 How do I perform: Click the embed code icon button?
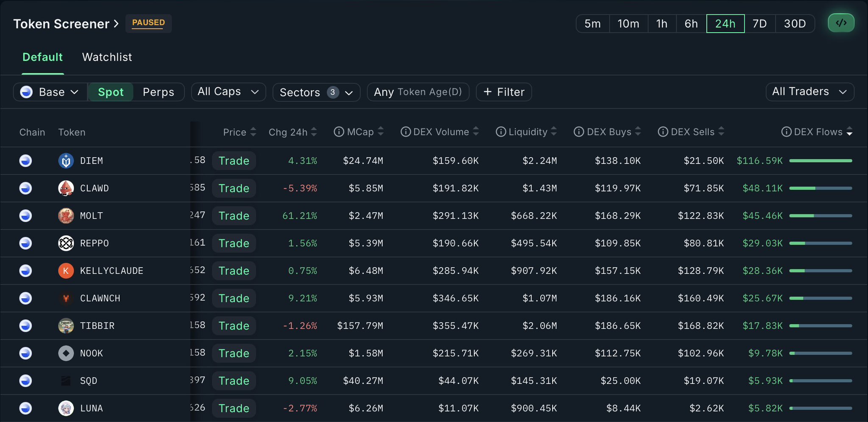pos(841,23)
